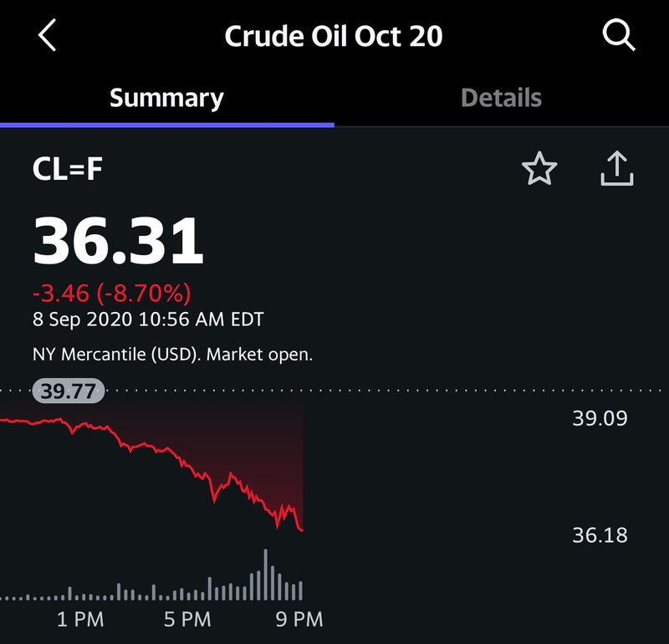Tap the 39.77 previous close badge
The height and width of the screenshot is (644, 669).
point(69,391)
